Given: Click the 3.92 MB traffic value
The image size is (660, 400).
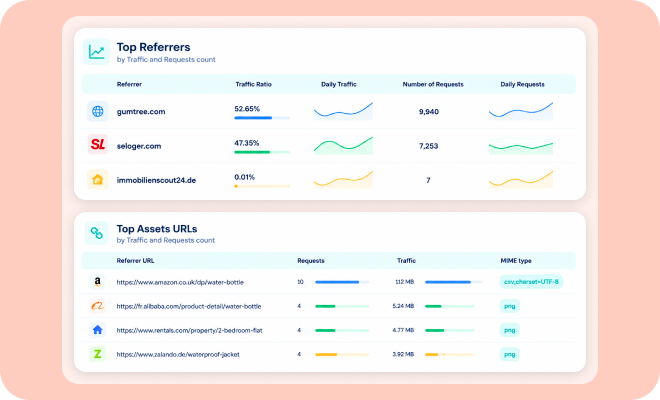Looking at the screenshot, I should click(403, 355).
